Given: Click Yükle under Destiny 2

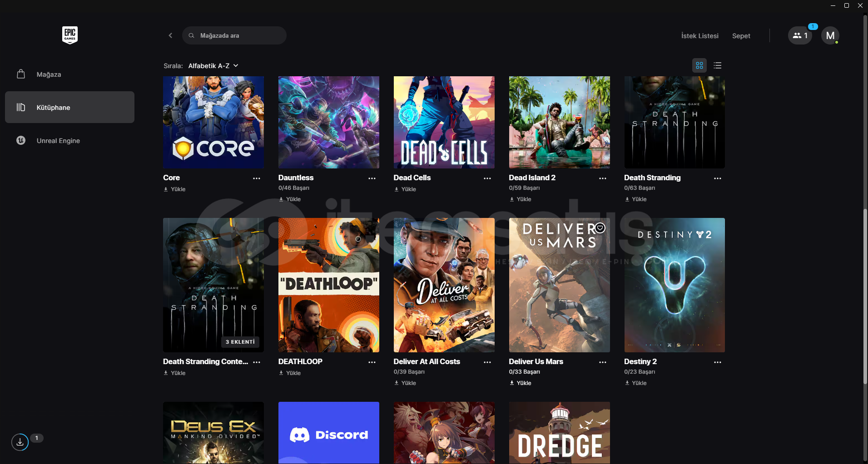Looking at the screenshot, I should coord(636,383).
